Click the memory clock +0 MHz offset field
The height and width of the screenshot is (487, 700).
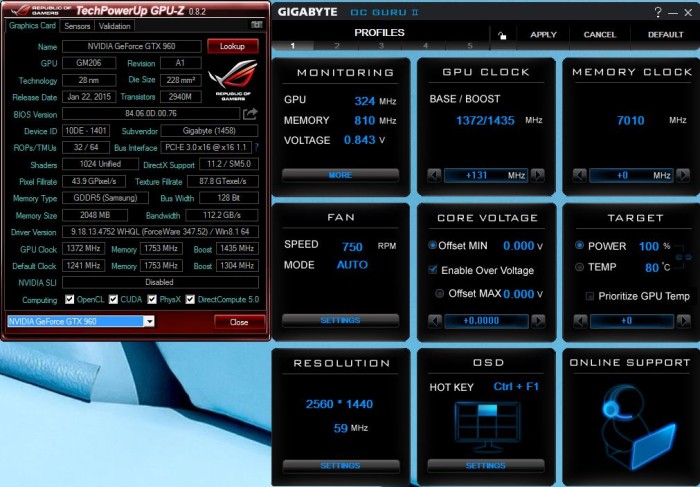pos(631,175)
